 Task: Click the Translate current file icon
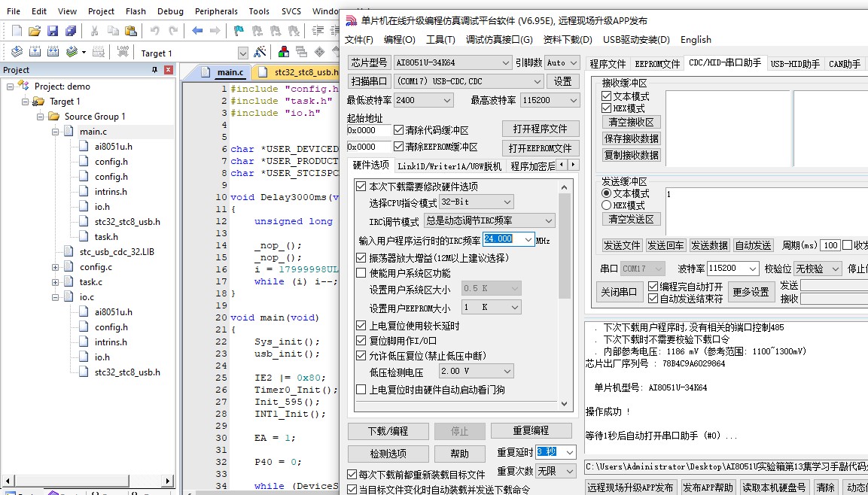pos(17,52)
